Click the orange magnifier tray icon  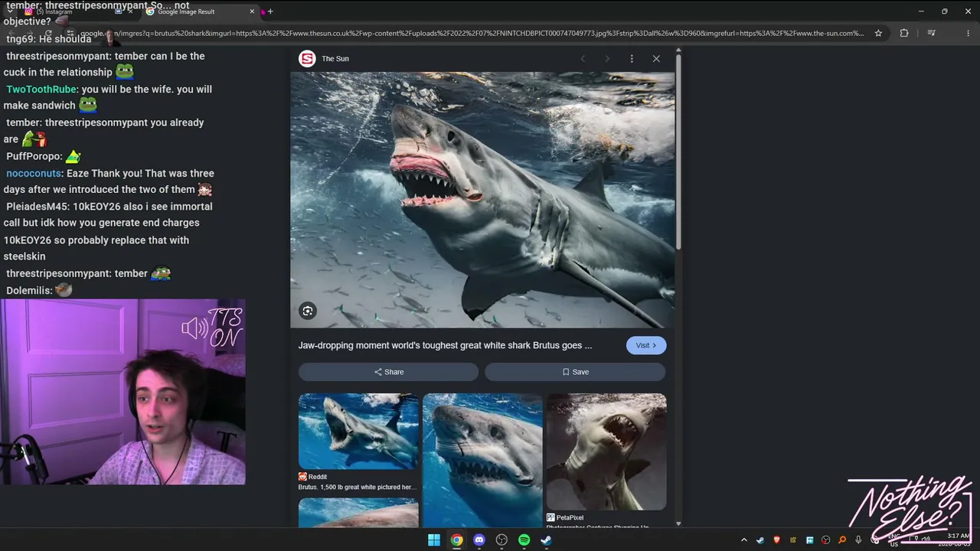tap(842, 540)
